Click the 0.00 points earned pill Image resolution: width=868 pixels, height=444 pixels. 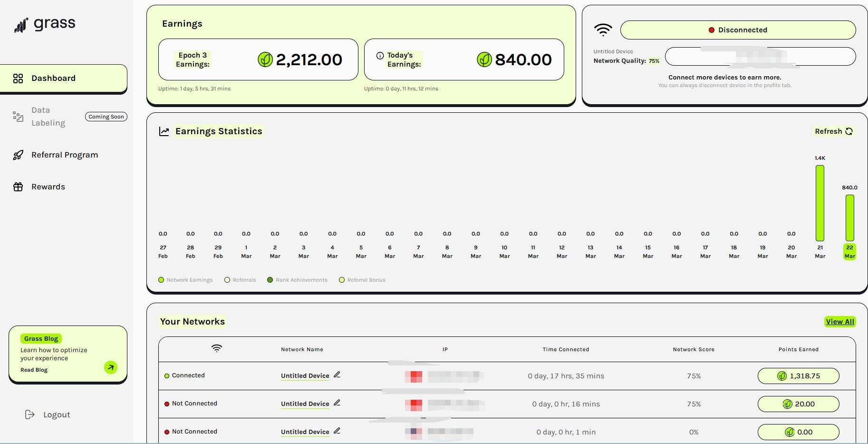point(799,432)
